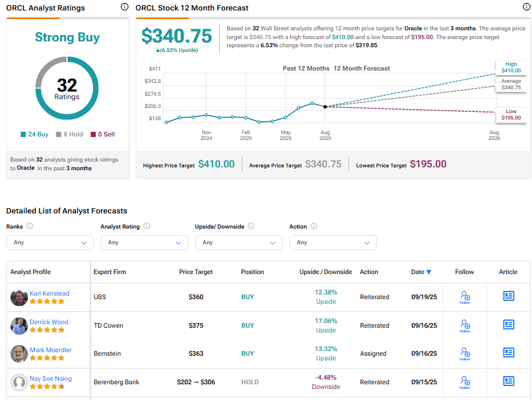532x400 pixels.
Task: Click the Position column header
Action: (x=252, y=272)
